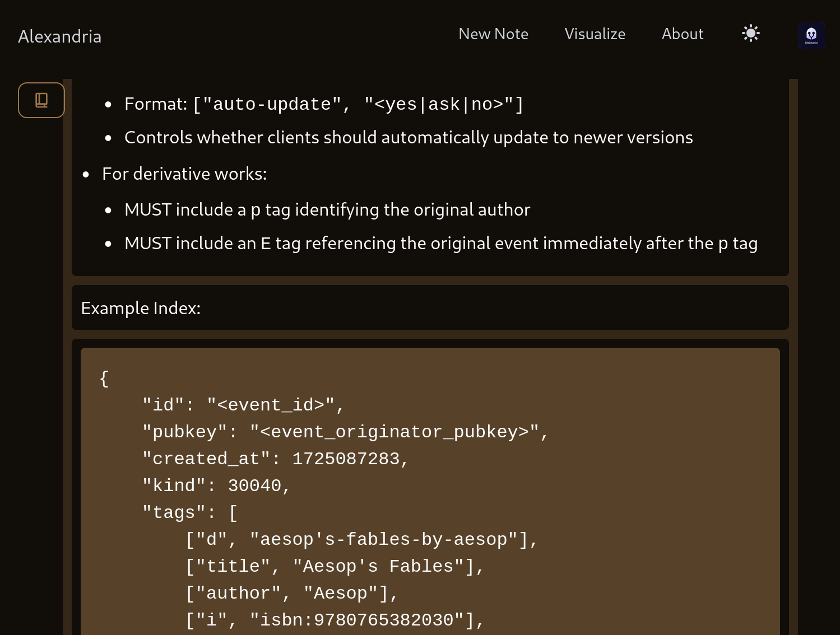Open the user profile avatar
The image size is (840, 635).
811,35
